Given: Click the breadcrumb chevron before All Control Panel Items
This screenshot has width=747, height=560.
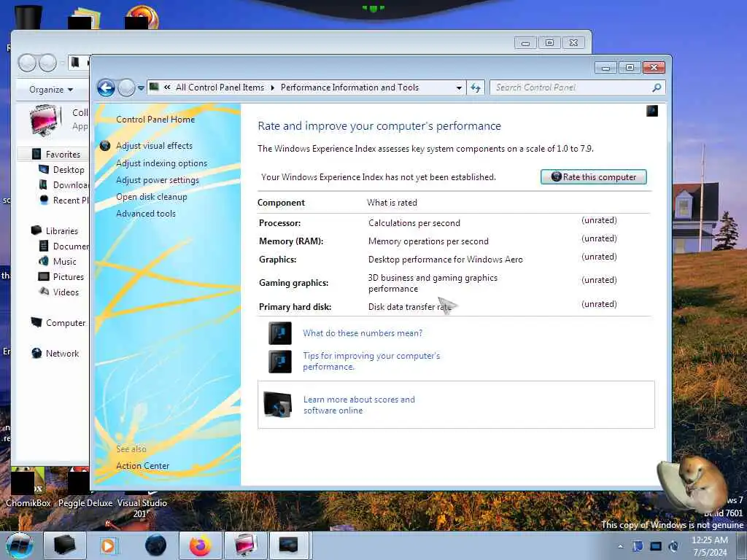Looking at the screenshot, I should [x=167, y=87].
